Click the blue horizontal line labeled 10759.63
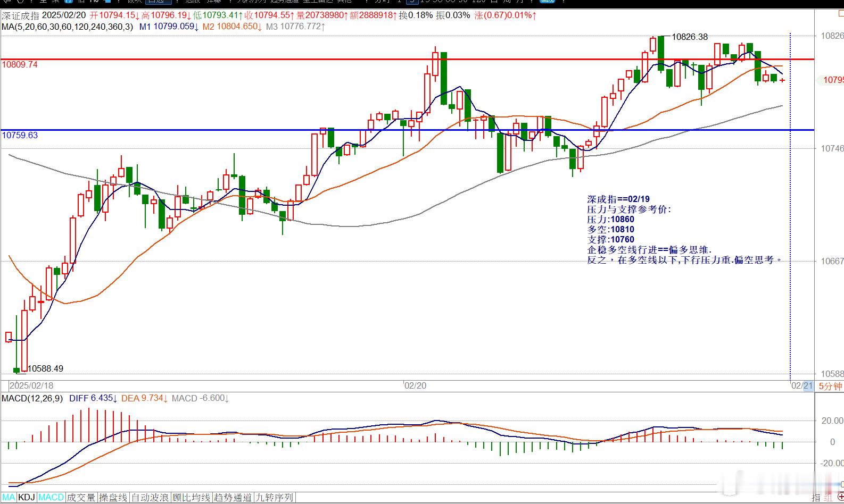The width and height of the screenshot is (844, 504). 407,130
